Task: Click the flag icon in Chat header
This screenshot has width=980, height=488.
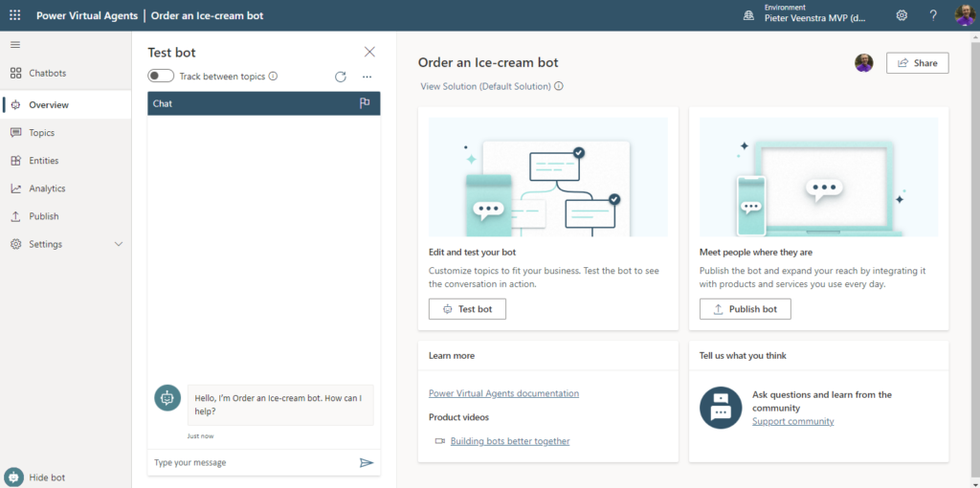Action: [365, 103]
